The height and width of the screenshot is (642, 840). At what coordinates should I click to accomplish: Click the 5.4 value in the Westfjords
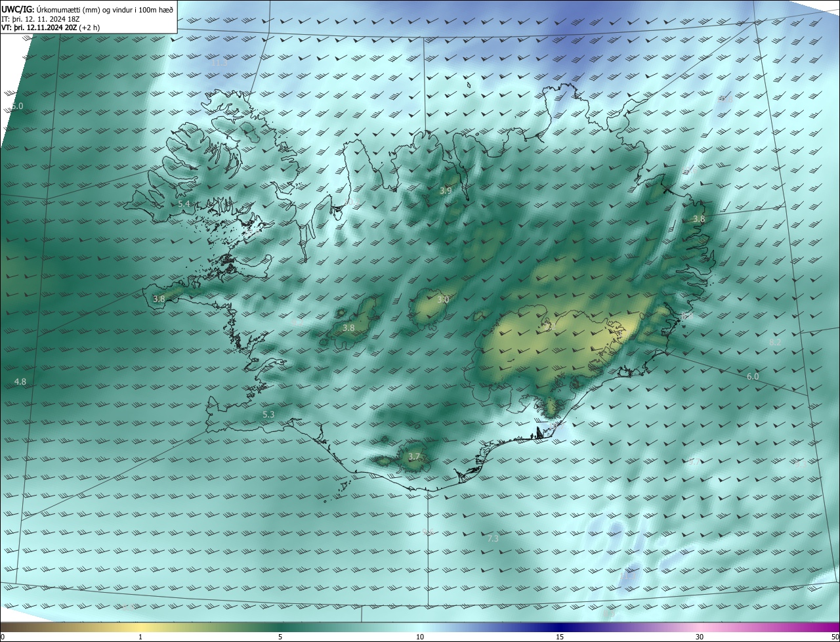click(184, 204)
